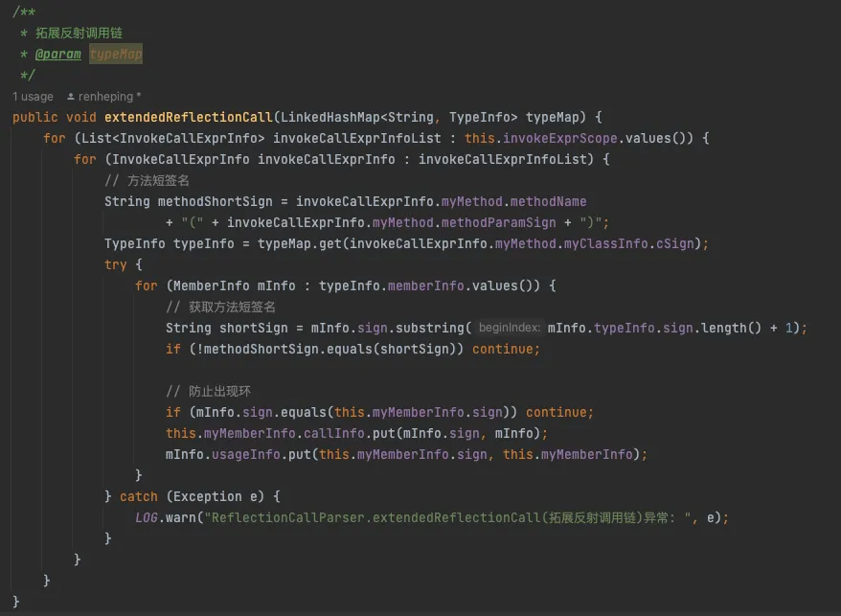Click the 'get' call on typeMap

click(x=330, y=243)
